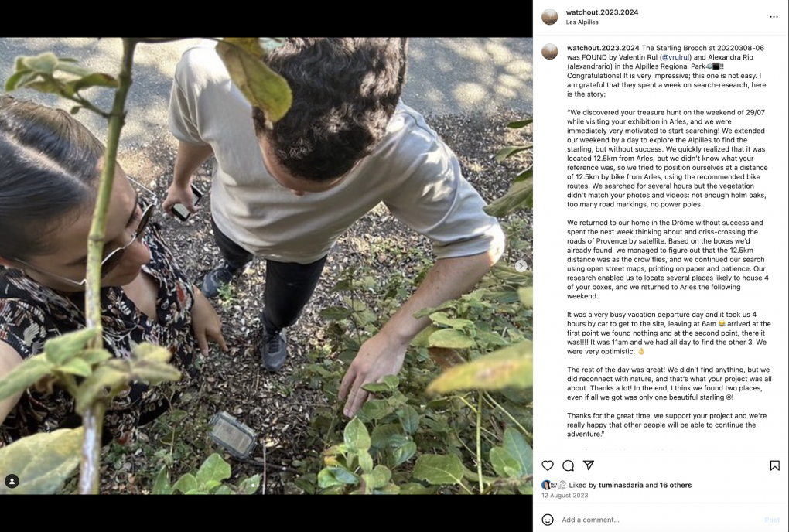This screenshot has height=532, width=789.
Task: Open the three-dot more options menu
Action: point(774,16)
